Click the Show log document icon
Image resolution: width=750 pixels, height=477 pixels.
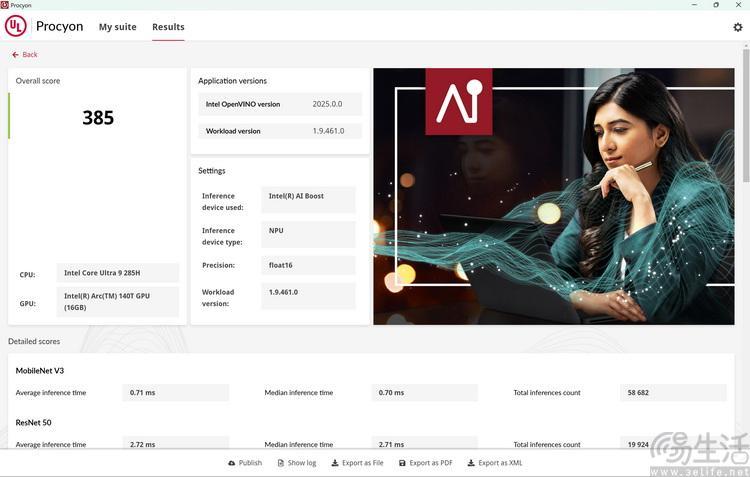click(x=281, y=463)
